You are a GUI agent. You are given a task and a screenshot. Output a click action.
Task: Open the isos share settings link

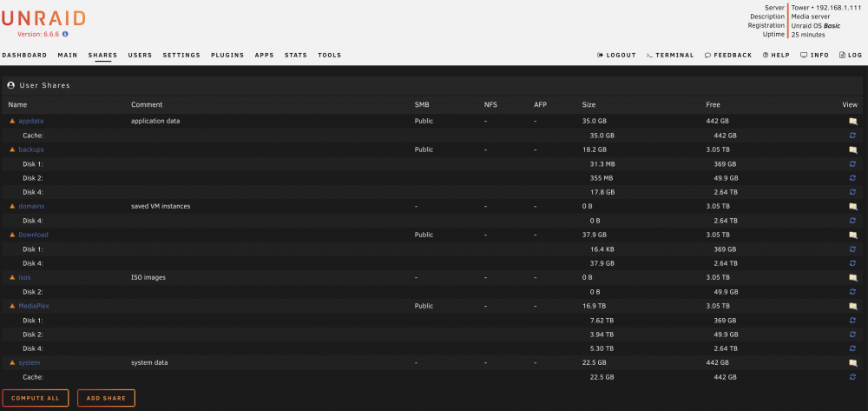25,277
